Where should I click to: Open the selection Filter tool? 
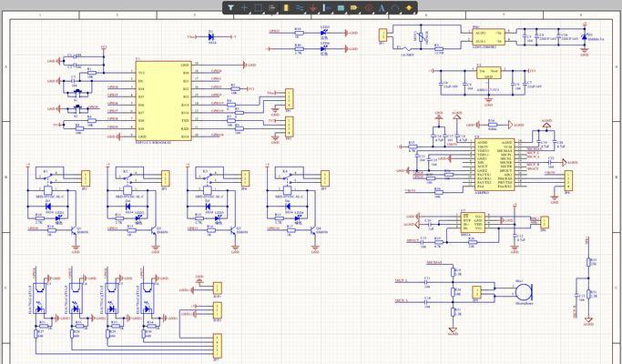[230, 7]
